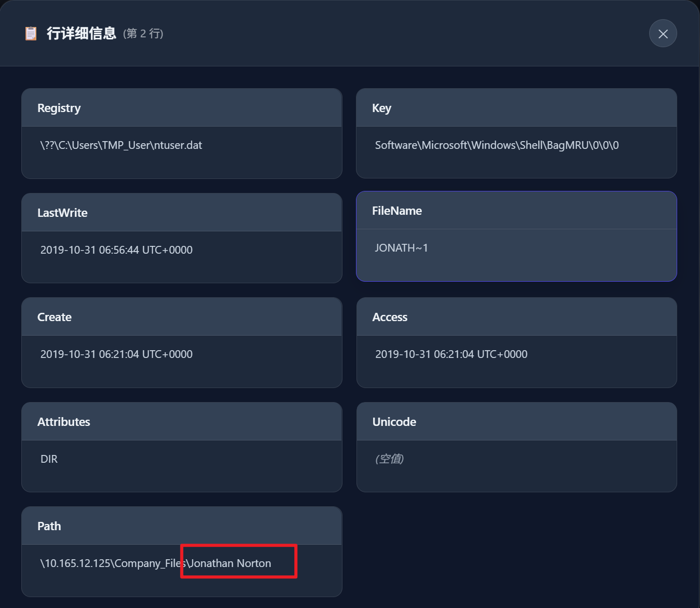
Task: Click the BagMRU key path value
Action: pos(497,145)
